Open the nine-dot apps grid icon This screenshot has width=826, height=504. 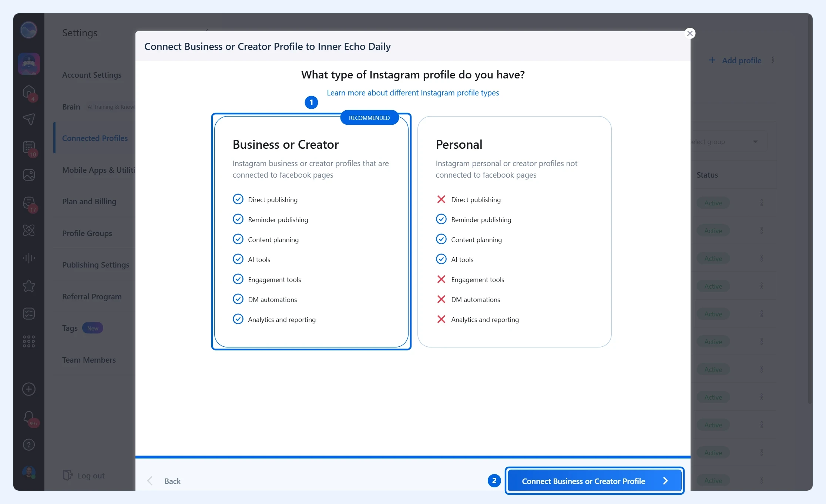click(x=29, y=341)
